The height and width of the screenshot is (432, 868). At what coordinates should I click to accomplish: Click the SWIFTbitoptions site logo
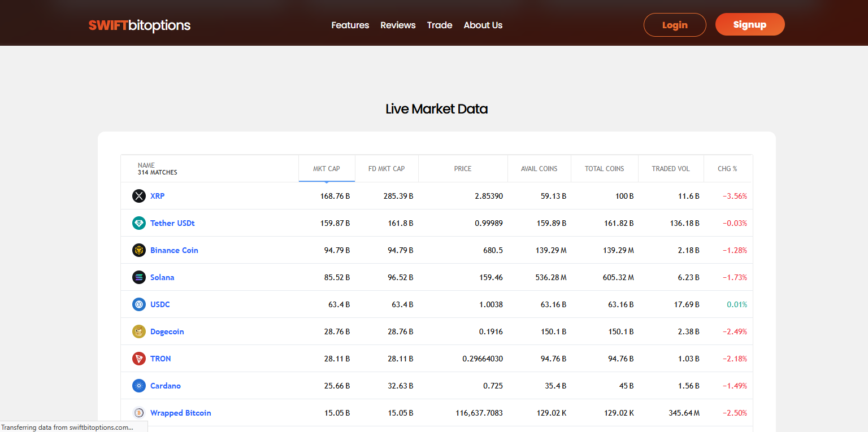pyautogui.click(x=140, y=25)
